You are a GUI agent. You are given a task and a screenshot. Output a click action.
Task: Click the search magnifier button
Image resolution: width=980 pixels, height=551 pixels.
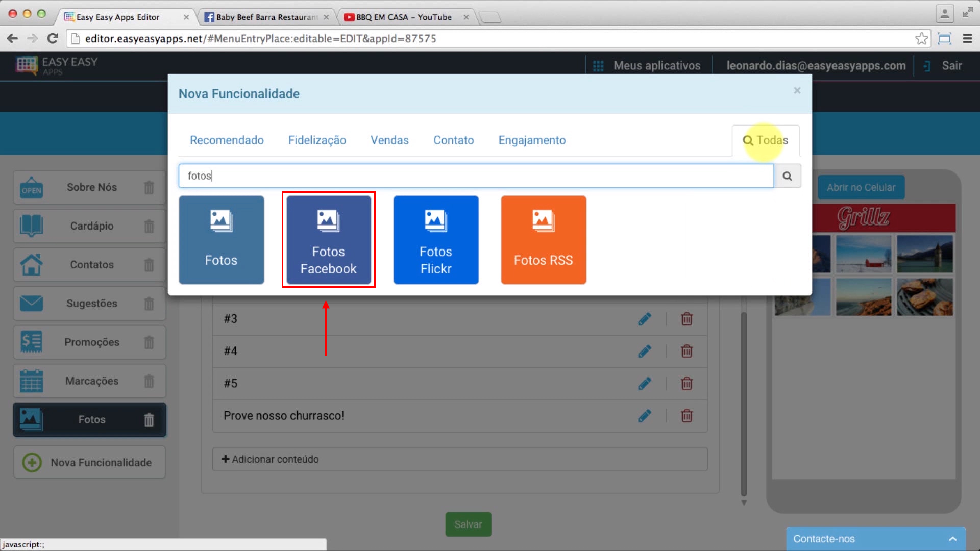coord(787,176)
